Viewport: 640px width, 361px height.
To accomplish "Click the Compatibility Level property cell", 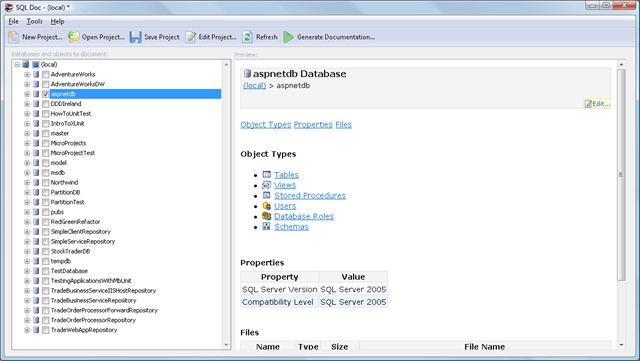I will tap(280, 302).
